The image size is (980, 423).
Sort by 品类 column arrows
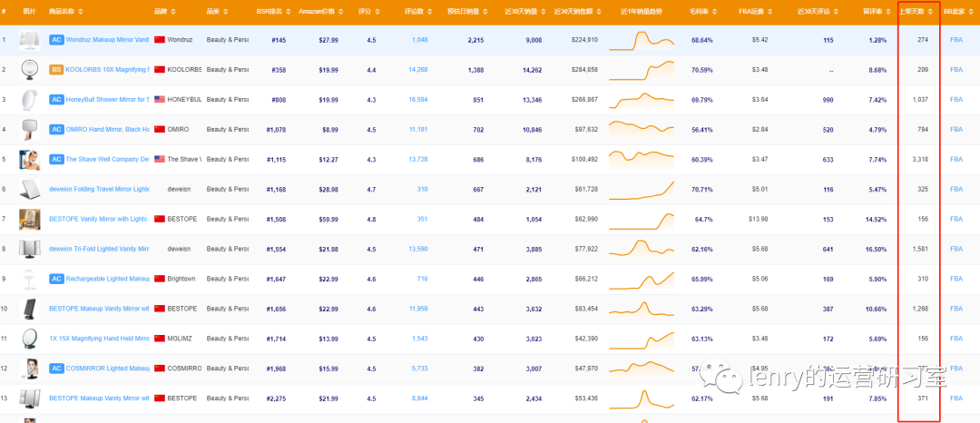pyautogui.click(x=225, y=12)
